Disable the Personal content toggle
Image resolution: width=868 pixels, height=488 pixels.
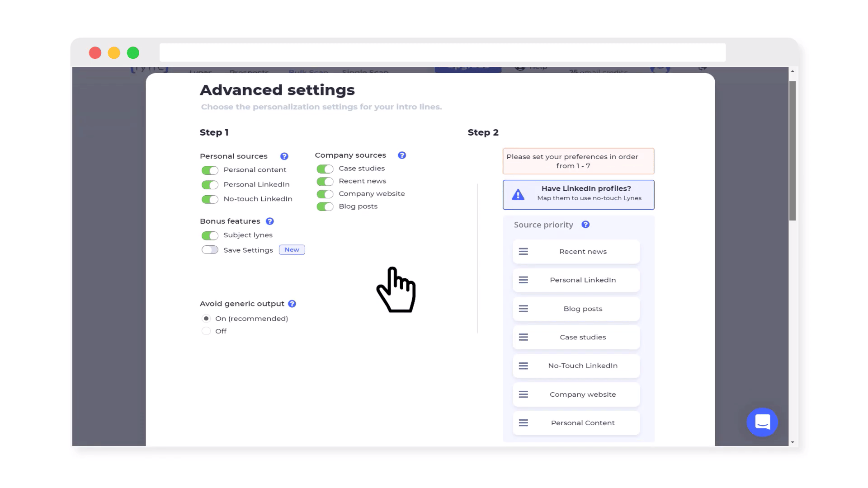[210, 170]
